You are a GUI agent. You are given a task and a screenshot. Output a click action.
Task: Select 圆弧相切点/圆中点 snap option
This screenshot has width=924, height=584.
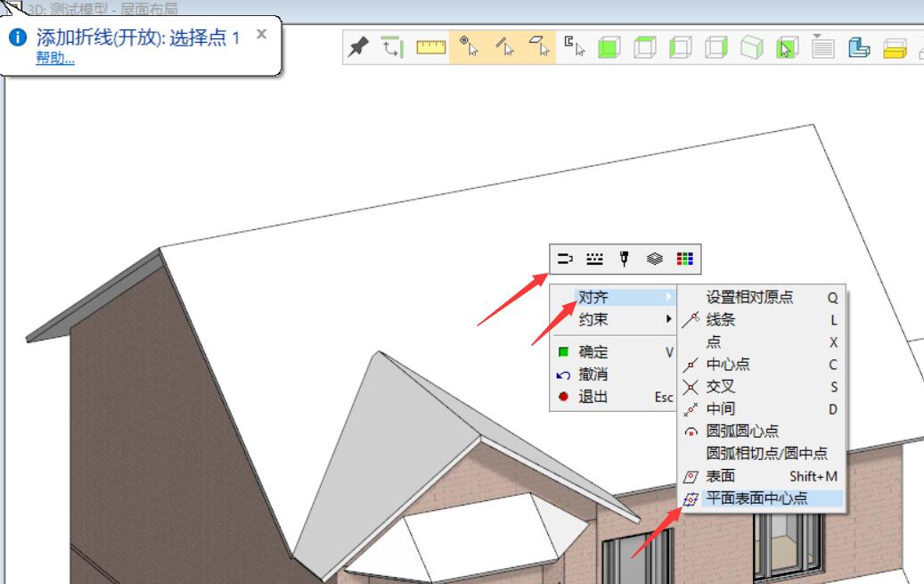click(x=761, y=454)
